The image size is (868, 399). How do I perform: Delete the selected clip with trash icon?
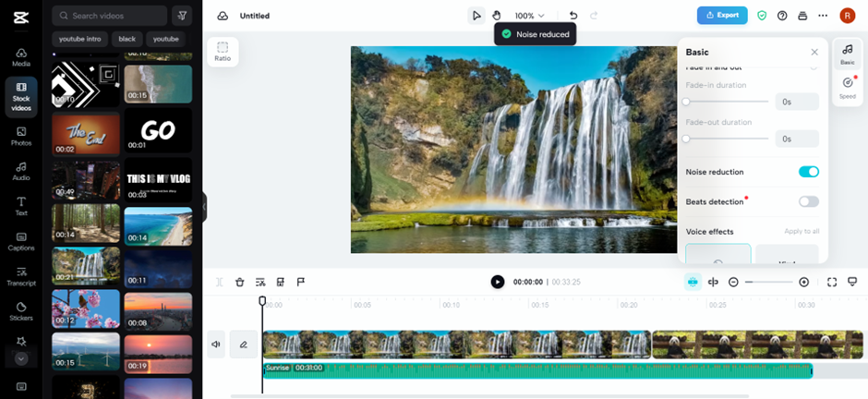pos(239,283)
